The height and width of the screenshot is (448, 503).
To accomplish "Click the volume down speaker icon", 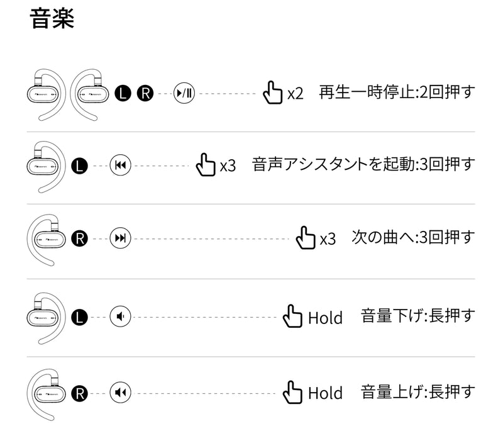I will (x=120, y=316).
